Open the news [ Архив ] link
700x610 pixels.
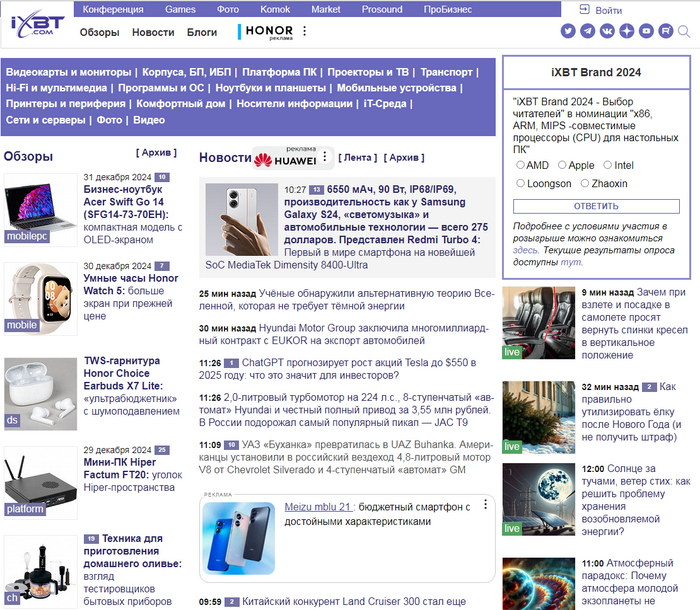(404, 158)
